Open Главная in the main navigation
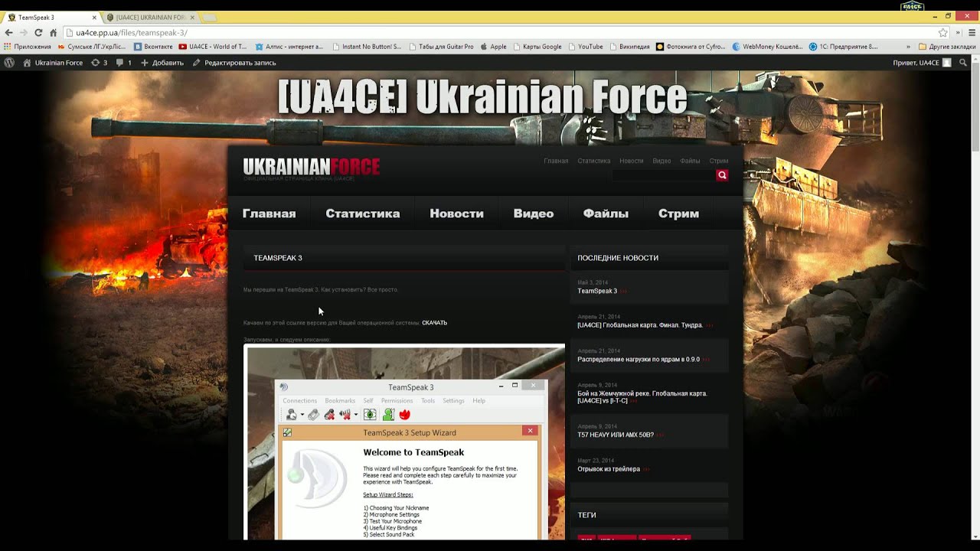This screenshot has height=551, width=980. click(269, 214)
